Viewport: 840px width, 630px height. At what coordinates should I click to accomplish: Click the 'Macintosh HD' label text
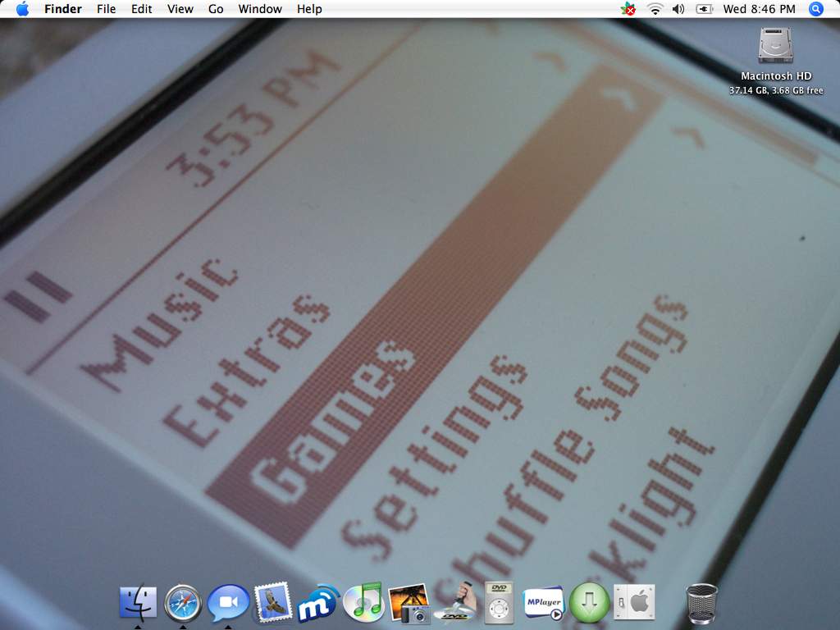(x=776, y=76)
